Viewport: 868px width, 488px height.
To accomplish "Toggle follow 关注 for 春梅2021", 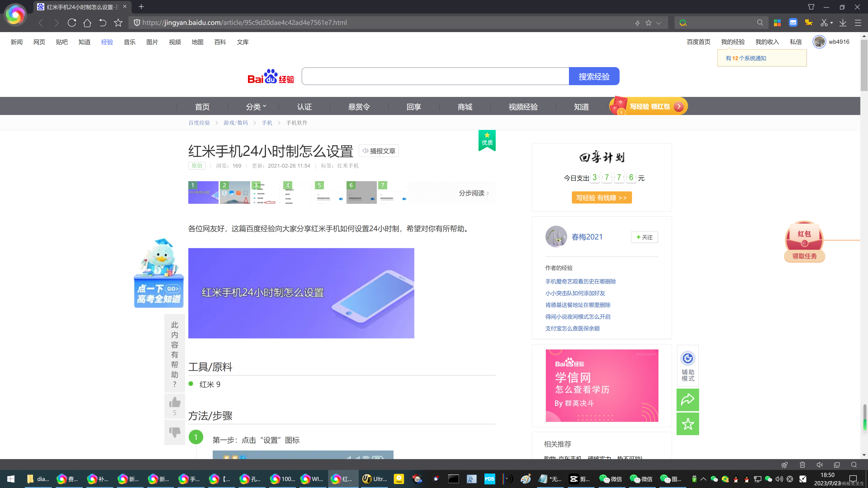I will click(x=644, y=237).
